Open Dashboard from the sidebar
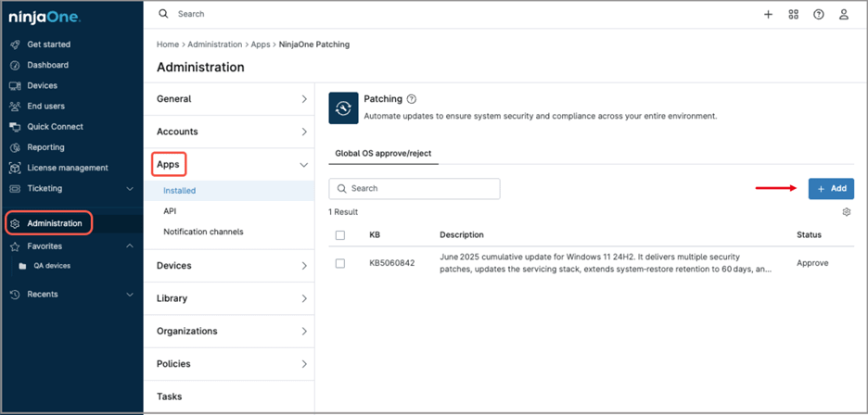Viewport: 868px width, 415px height. point(47,65)
